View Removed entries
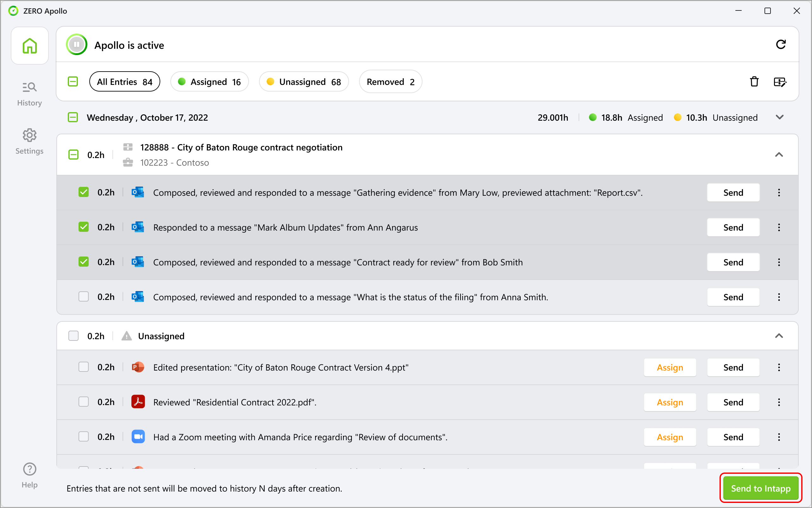812x508 pixels. pos(390,81)
